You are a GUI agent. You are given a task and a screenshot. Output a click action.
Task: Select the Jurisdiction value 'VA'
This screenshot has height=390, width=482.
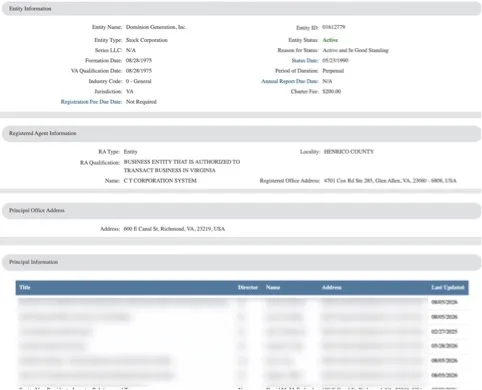click(129, 92)
